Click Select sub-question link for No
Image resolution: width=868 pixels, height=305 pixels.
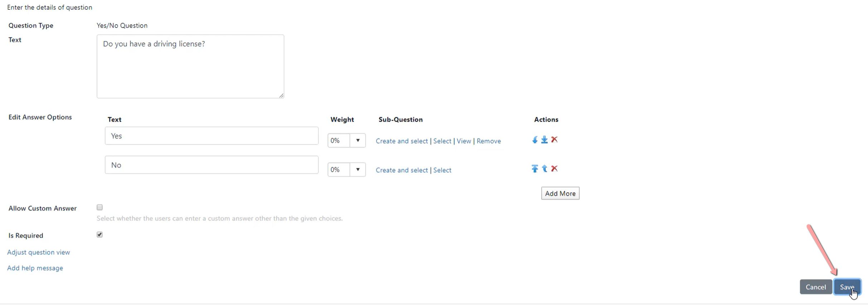[442, 170]
